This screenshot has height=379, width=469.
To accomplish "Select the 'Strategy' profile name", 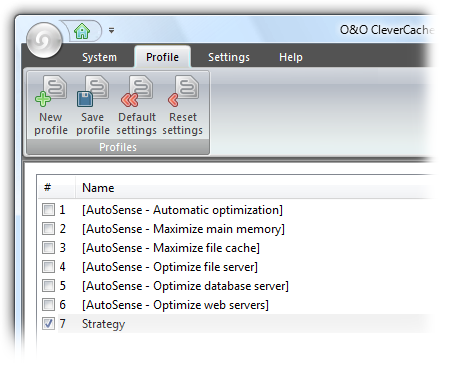I will pyautogui.click(x=103, y=324).
